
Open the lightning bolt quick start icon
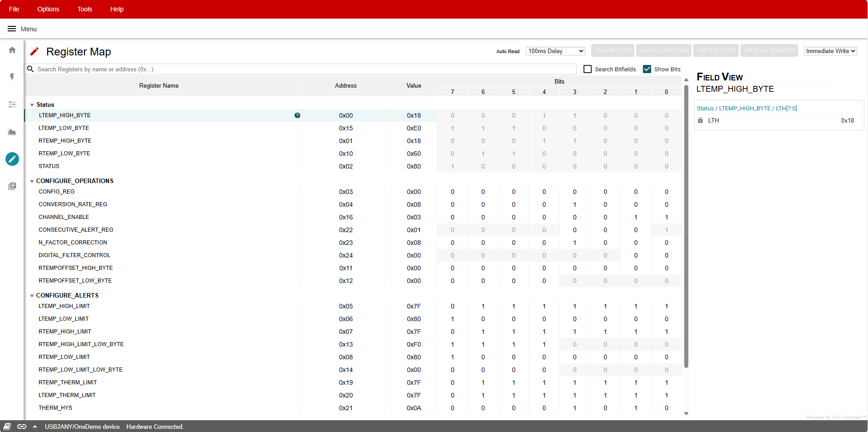[x=12, y=77]
